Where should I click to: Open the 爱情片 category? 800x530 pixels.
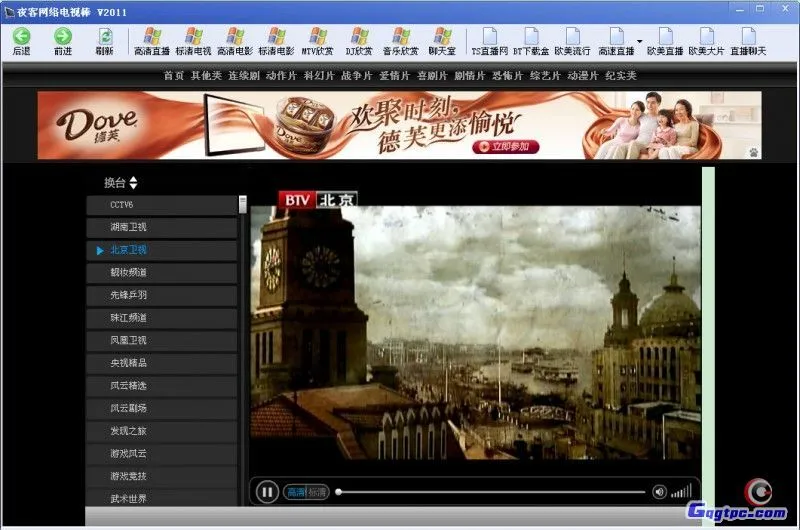click(x=394, y=75)
